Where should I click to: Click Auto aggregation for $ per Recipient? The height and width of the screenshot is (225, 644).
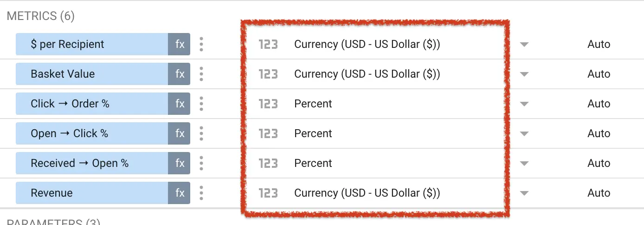tap(599, 44)
